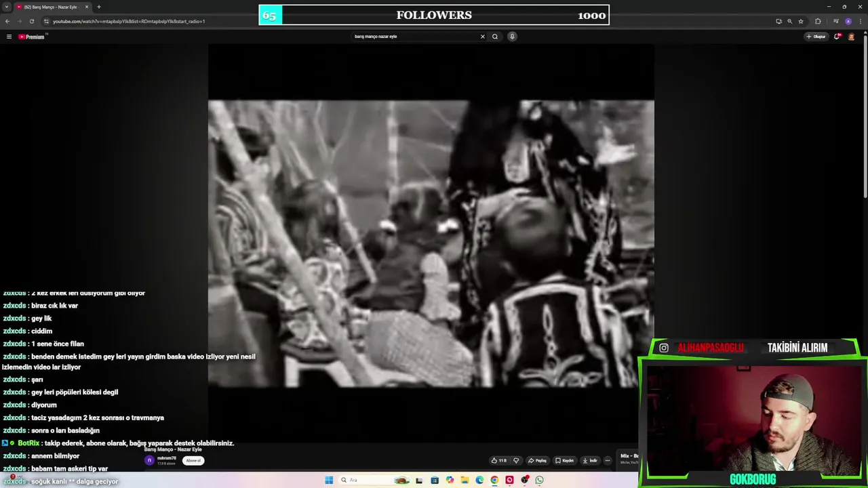Image resolution: width=868 pixels, height=488 pixels.
Task: Click the video player to pause
Action: 431,244
